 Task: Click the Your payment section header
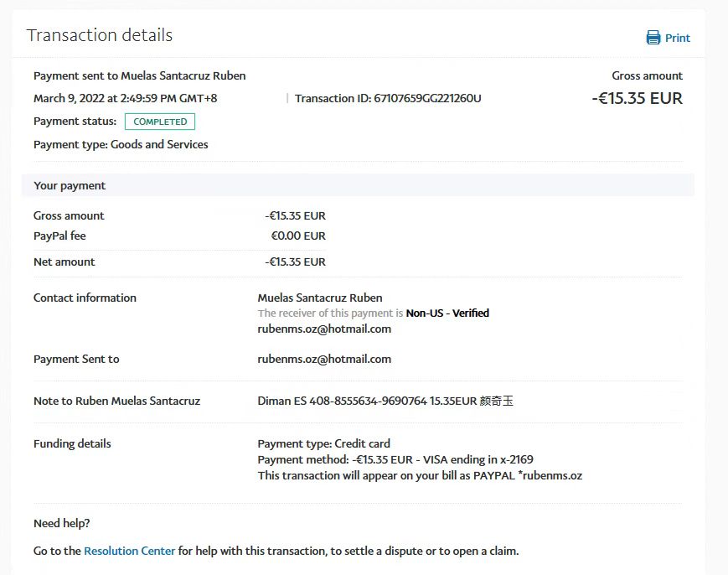70,185
